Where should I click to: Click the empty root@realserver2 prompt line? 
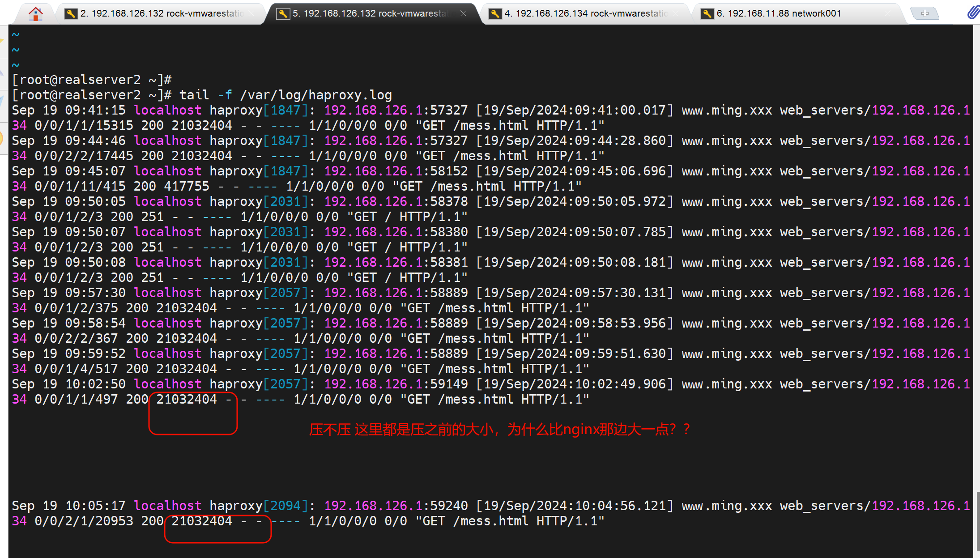coord(92,80)
